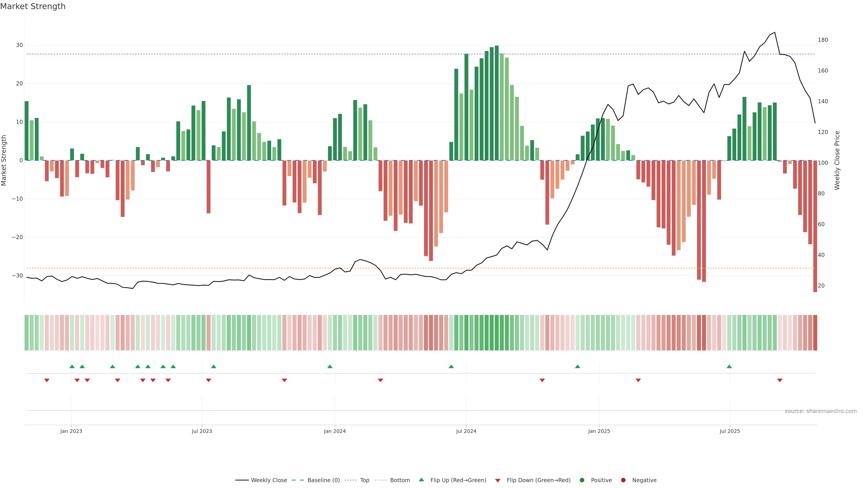
Task: Click the dark red Negative circle legend icon
Action: click(x=623, y=480)
